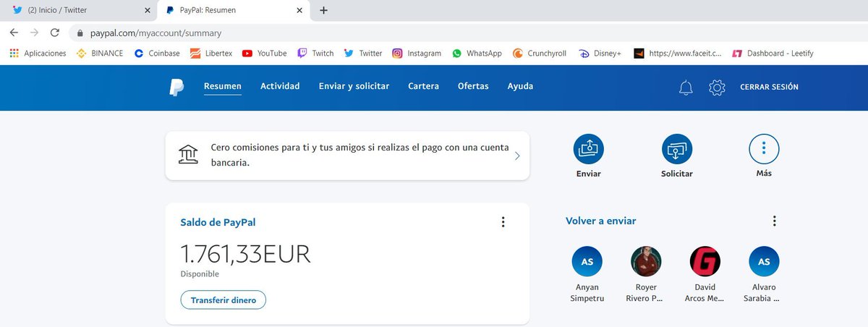Click the PayPal logo in header
The height and width of the screenshot is (327, 868).
point(176,87)
